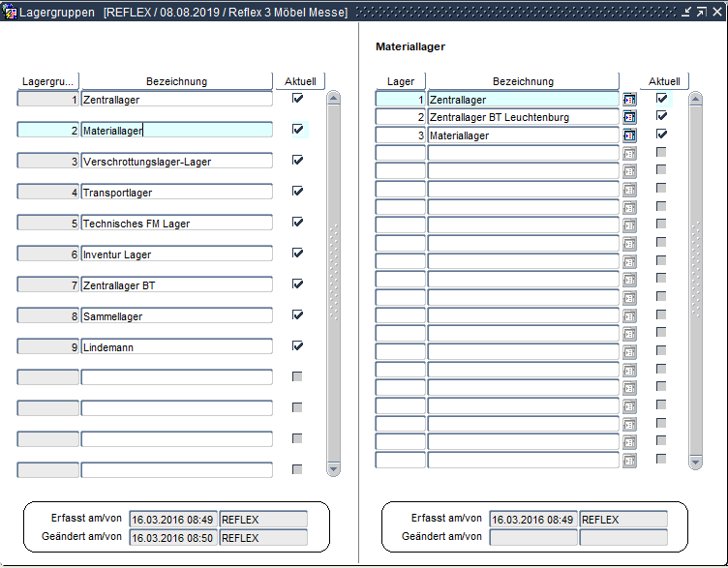Click the Lagergru... column header
This screenshot has height=568, width=728.
pos(48,81)
